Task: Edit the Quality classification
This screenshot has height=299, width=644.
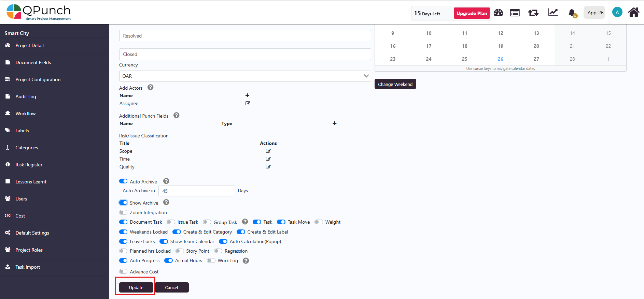Action: tap(268, 167)
